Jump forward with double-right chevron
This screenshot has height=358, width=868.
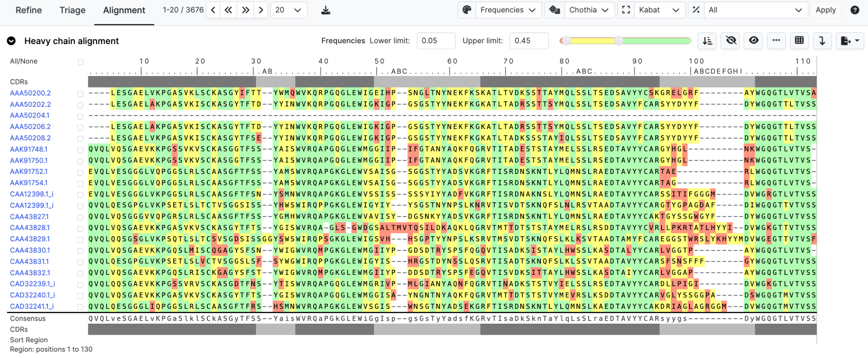click(x=245, y=10)
